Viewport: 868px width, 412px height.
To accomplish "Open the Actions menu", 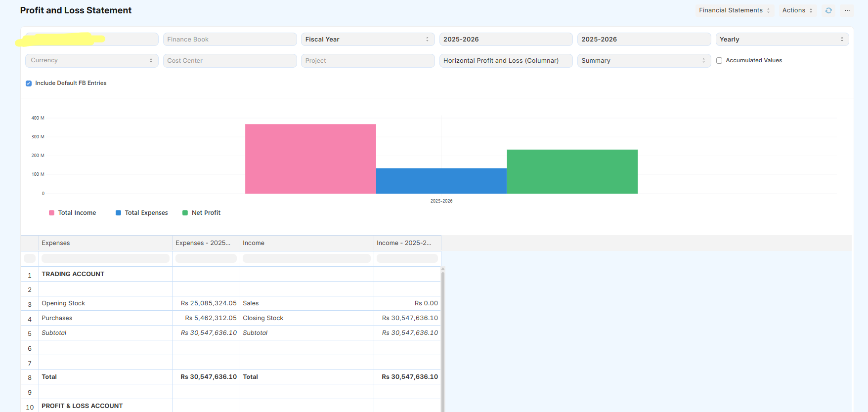I will pos(797,10).
